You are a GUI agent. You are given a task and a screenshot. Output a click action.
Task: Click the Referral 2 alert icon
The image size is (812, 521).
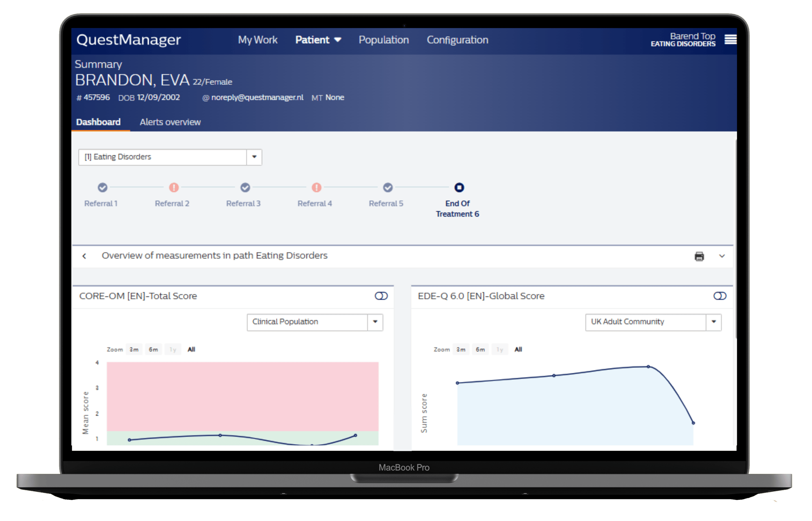click(174, 187)
